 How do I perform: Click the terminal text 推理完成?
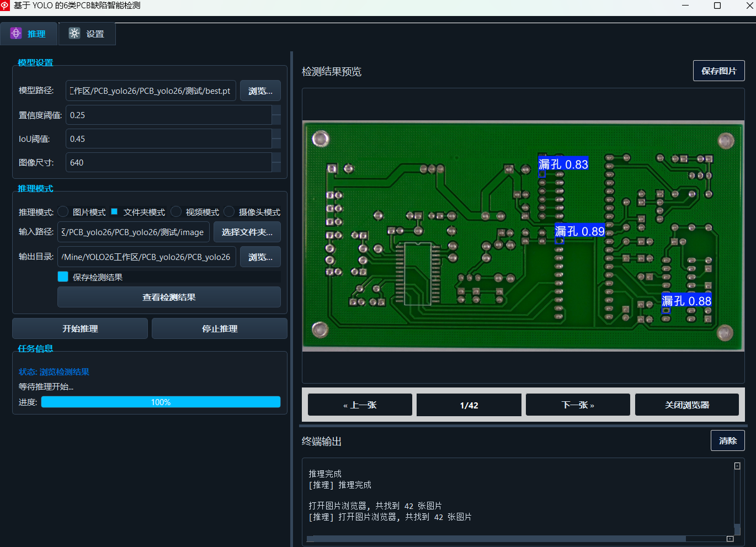click(x=325, y=474)
